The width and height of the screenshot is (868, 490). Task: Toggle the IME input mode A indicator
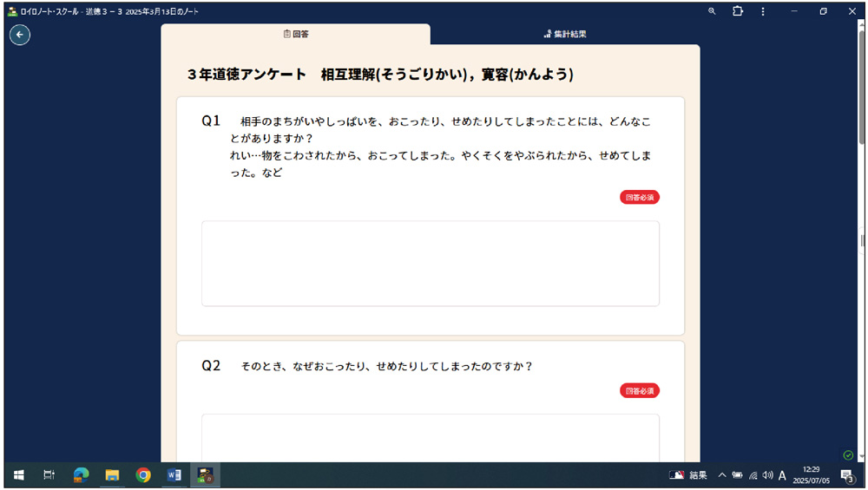pos(782,475)
